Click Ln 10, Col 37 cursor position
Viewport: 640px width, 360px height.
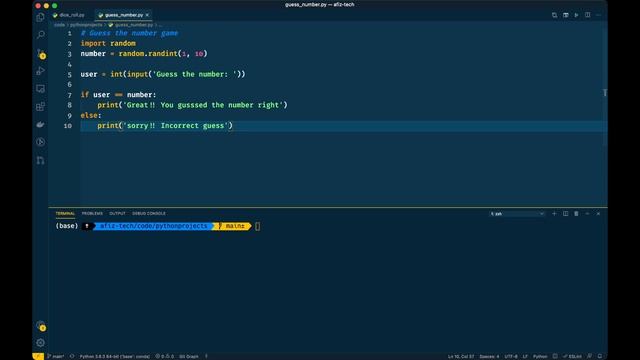click(x=461, y=356)
